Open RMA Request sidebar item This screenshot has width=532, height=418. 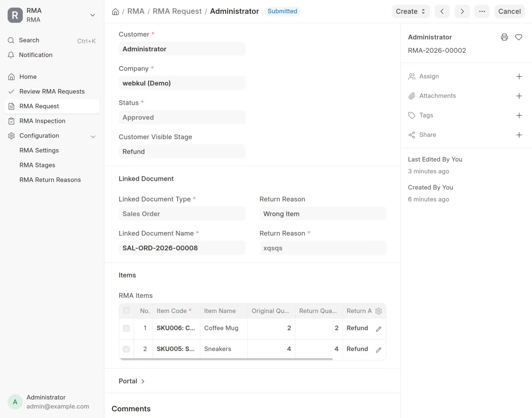point(52,106)
